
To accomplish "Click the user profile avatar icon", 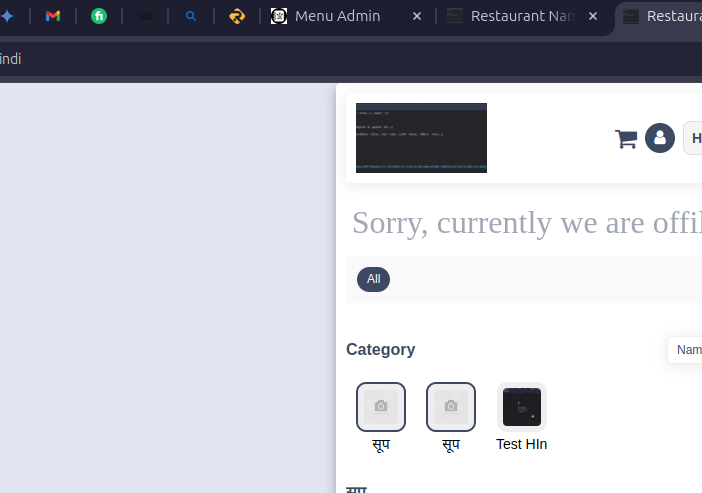I will coord(659,138).
